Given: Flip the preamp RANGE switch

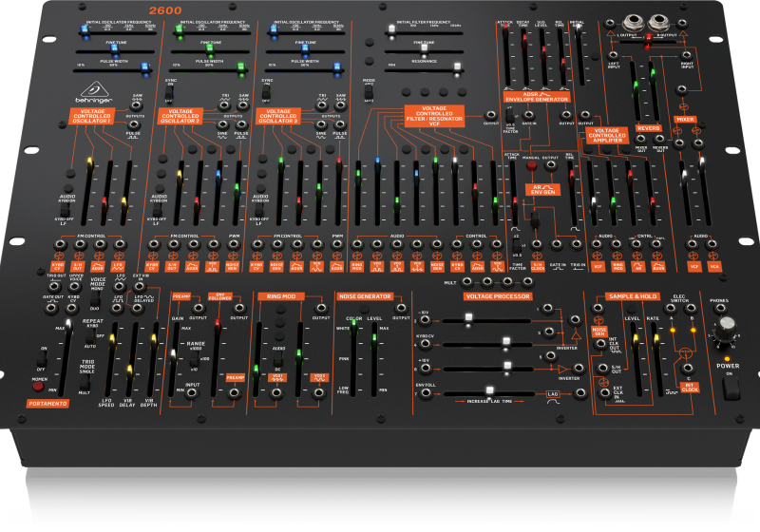Looking at the screenshot, I should (x=194, y=359).
